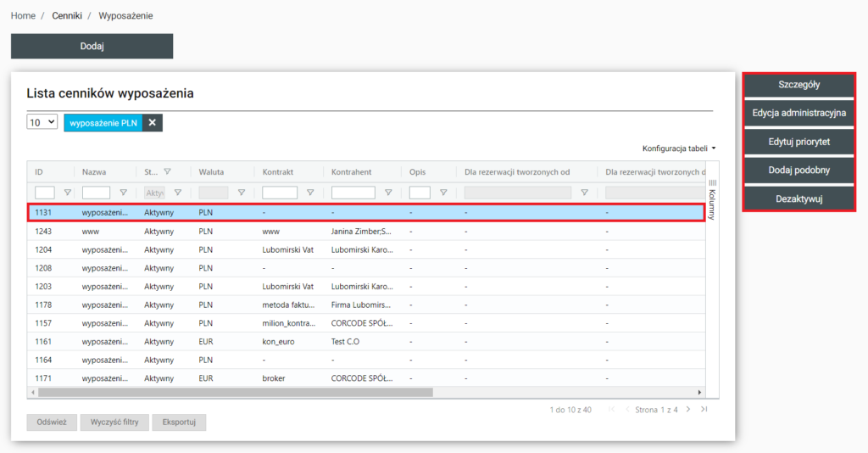The height and width of the screenshot is (453, 868).
Task: Remove the 'wyposażenie PLN' filter tag with X
Action: click(153, 123)
